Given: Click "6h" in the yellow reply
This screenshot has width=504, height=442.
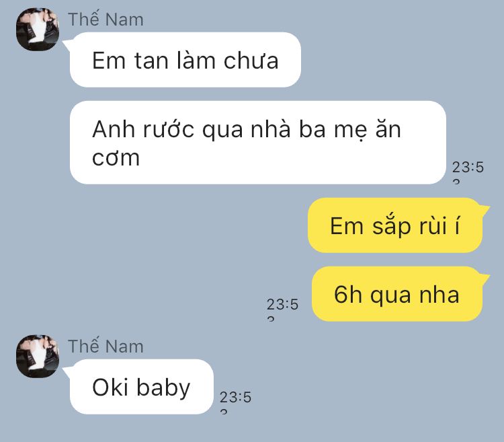Looking at the screenshot, I should [x=348, y=295].
